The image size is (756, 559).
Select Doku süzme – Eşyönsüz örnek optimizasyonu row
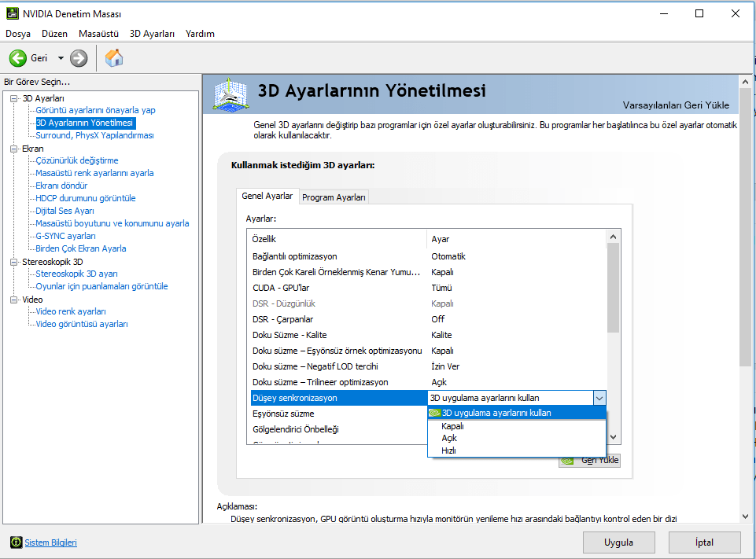[428, 351]
